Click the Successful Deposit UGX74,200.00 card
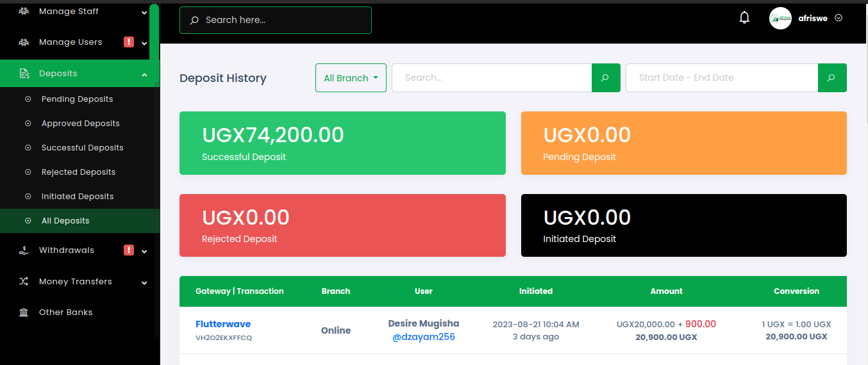The height and width of the screenshot is (365, 868). 342,143
